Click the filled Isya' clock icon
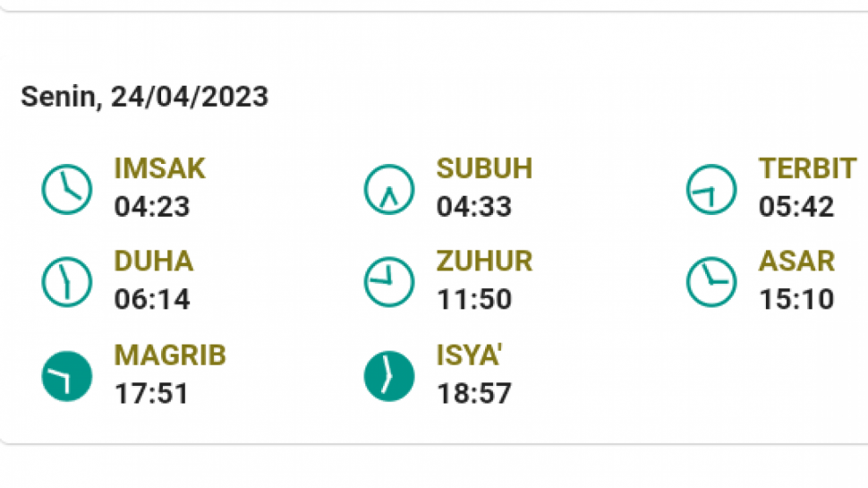868x488 pixels. coord(389,376)
